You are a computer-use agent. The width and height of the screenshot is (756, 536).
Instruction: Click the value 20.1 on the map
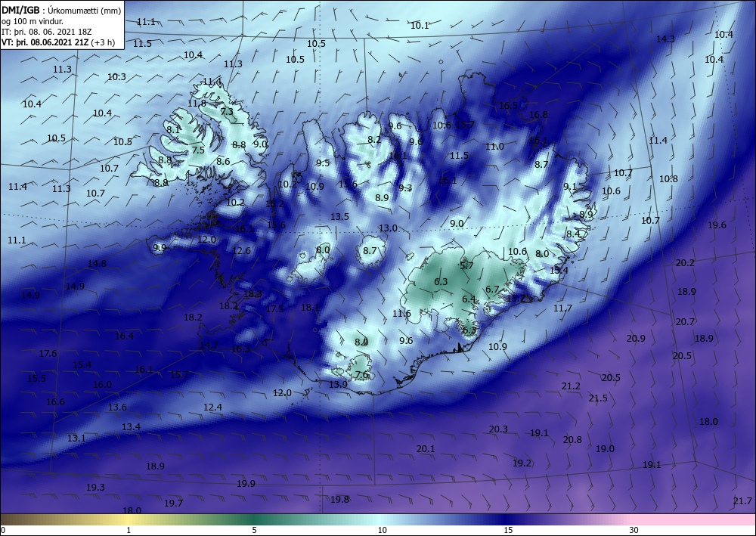click(426, 449)
